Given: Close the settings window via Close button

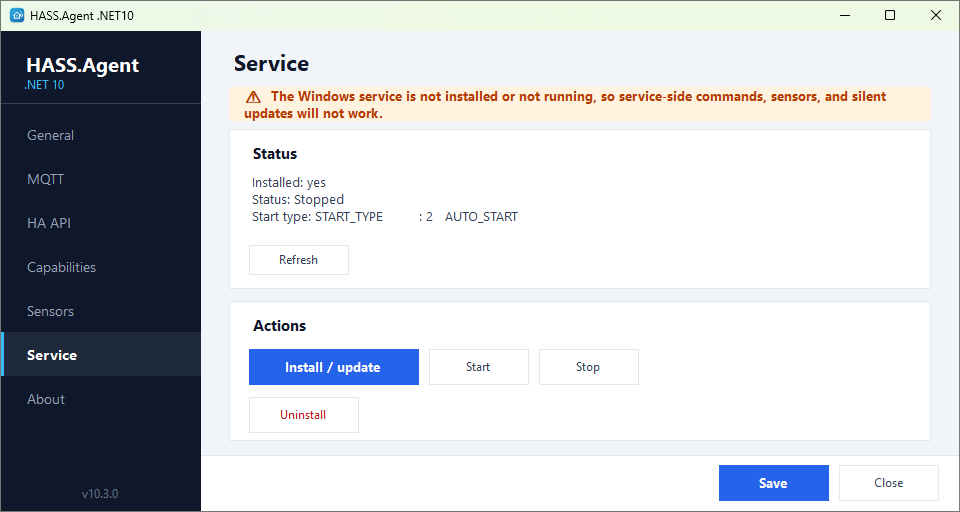Looking at the screenshot, I should coord(889,483).
